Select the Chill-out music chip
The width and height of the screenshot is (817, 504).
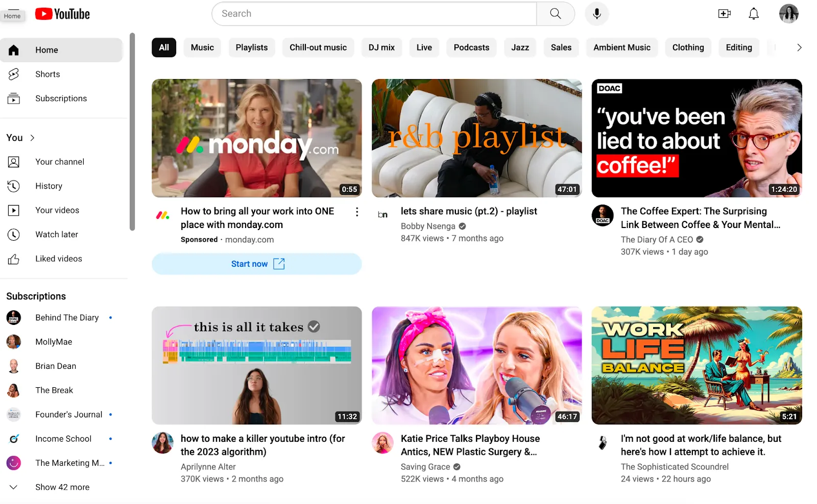click(x=318, y=47)
